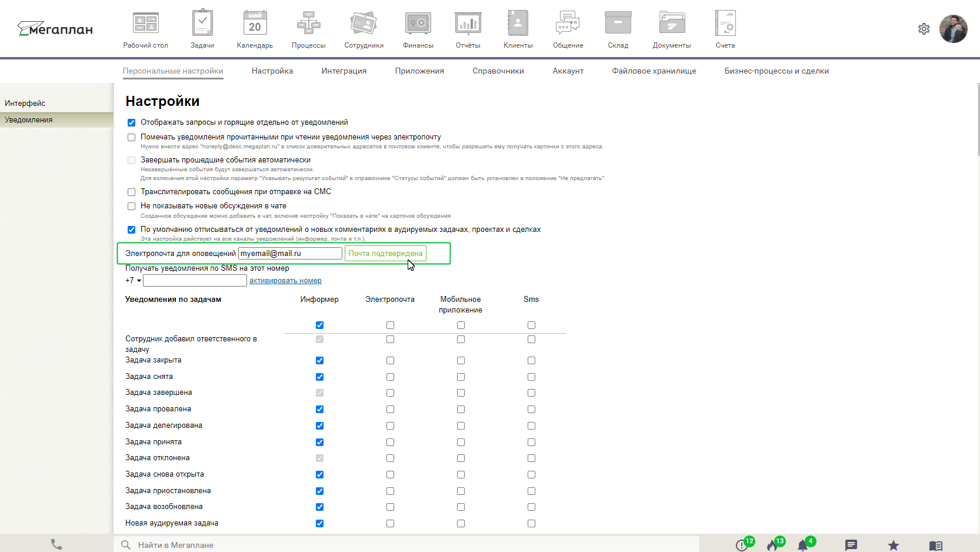Open the Отчёты section
This screenshot has width=980, height=552.
pos(468,29)
